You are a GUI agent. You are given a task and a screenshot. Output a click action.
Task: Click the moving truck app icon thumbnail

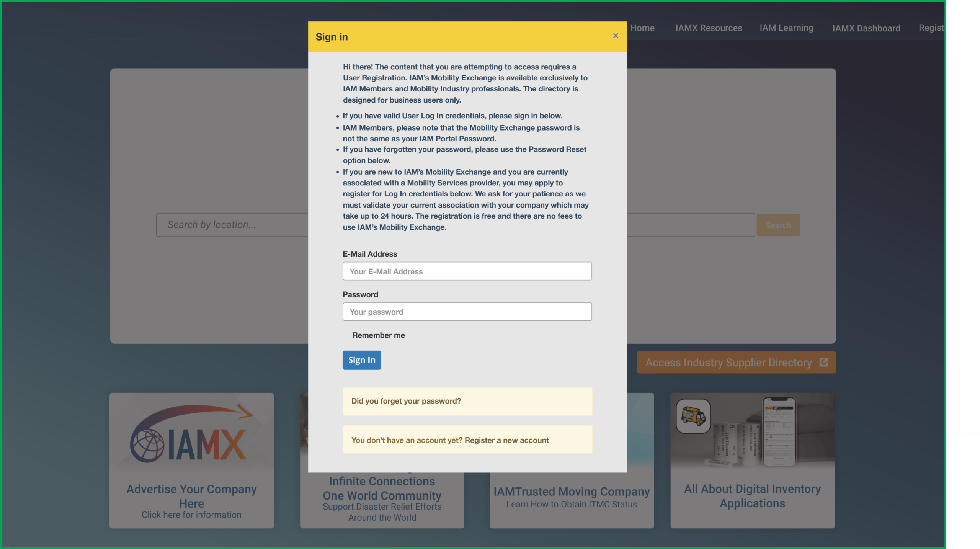[693, 416]
